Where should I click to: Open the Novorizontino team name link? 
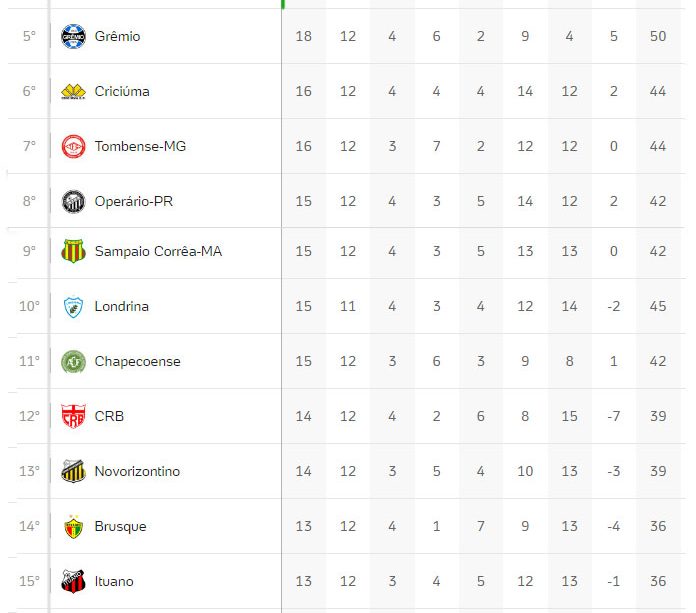[137, 471]
